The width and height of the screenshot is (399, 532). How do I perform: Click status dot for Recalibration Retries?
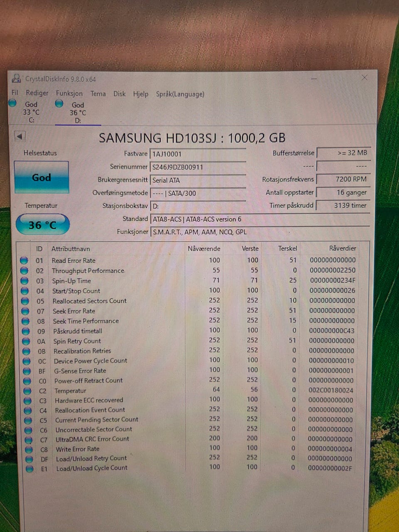click(x=26, y=351)
